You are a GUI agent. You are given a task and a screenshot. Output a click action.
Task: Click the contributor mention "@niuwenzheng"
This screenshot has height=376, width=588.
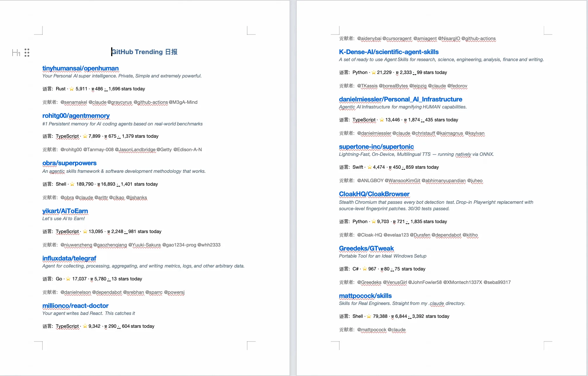click(x=76, y=245)
